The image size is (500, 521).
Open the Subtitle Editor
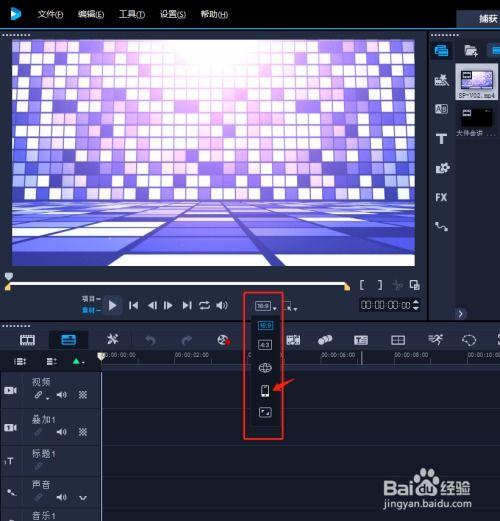361,340
